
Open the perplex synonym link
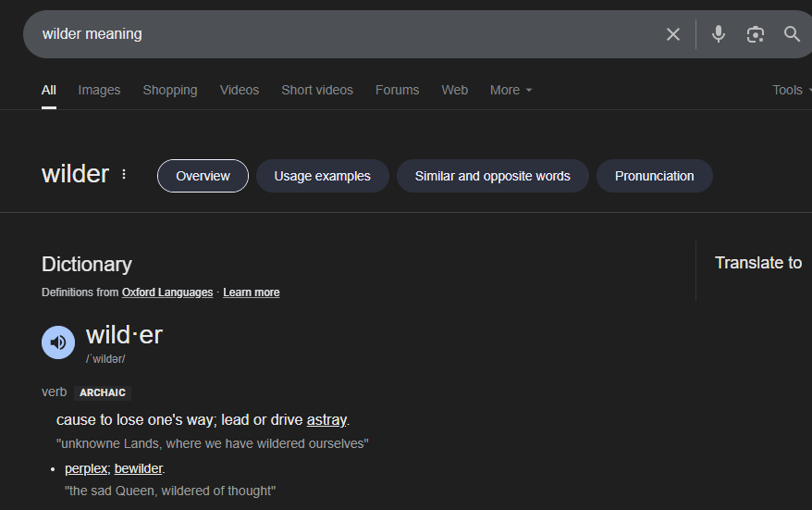(x=86, y=468)
